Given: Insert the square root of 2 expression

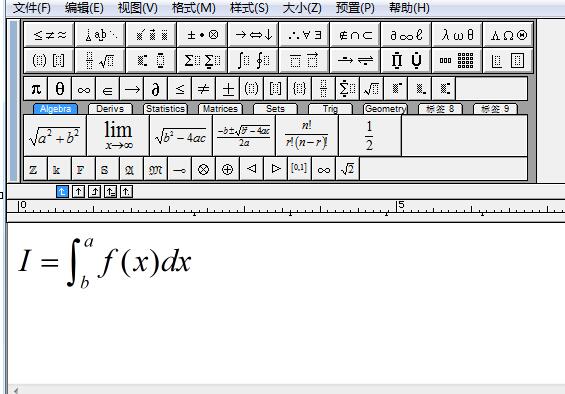Looking at the screenshot, I should 348,169.
